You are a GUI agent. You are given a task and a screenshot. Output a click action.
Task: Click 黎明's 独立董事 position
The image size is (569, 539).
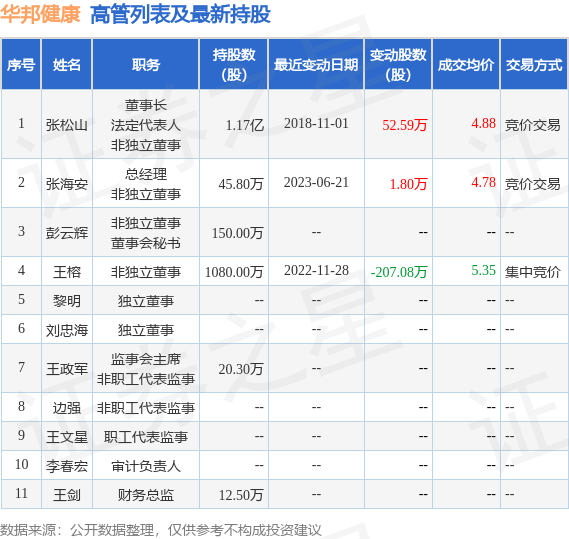146,301
